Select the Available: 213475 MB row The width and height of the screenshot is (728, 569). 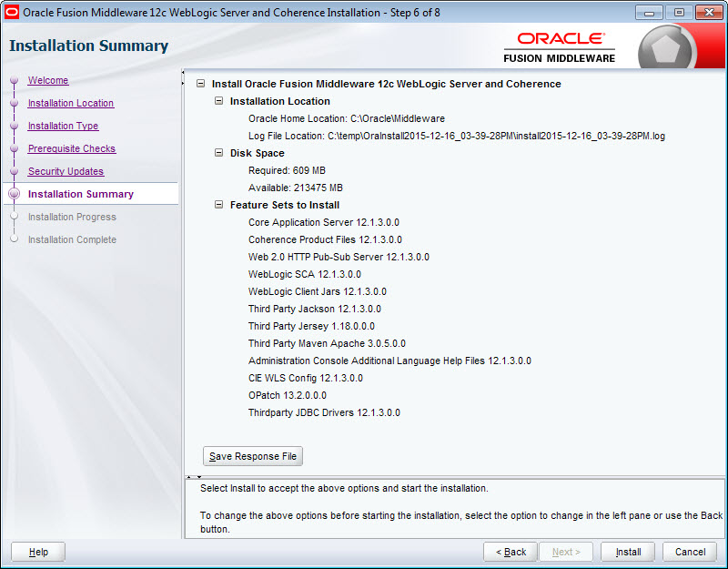tap(295, 188)
